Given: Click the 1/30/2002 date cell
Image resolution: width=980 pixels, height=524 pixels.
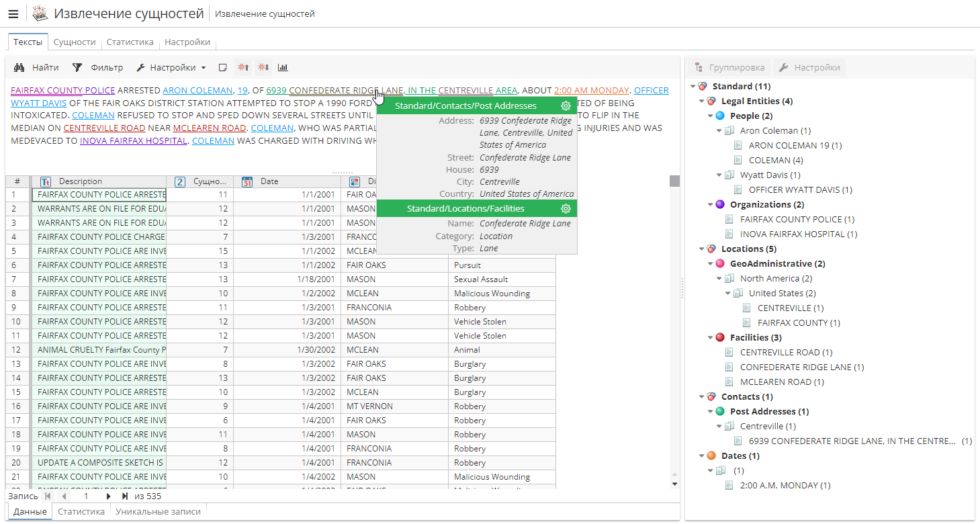Looking at the screenshot, I should tap(287, 349).
